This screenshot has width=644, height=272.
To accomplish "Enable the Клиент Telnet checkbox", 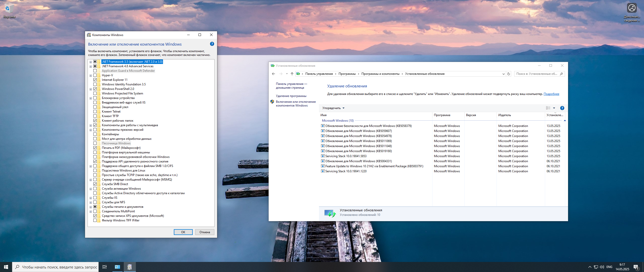I will 95,112.
